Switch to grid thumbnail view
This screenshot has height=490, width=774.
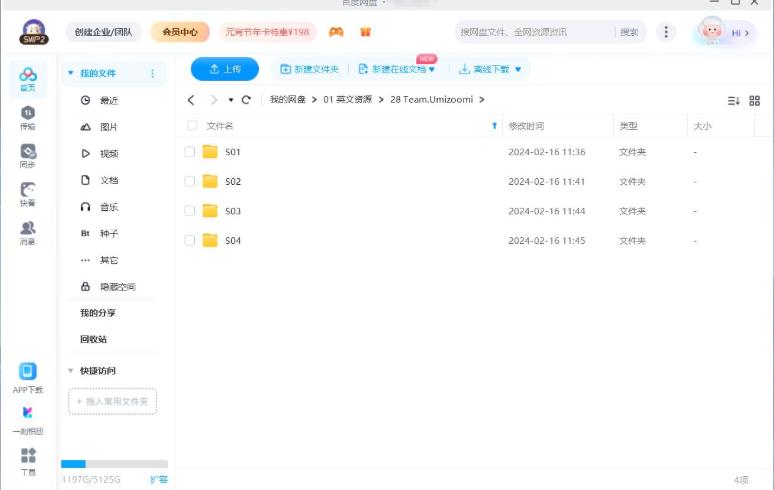point(754,101)
